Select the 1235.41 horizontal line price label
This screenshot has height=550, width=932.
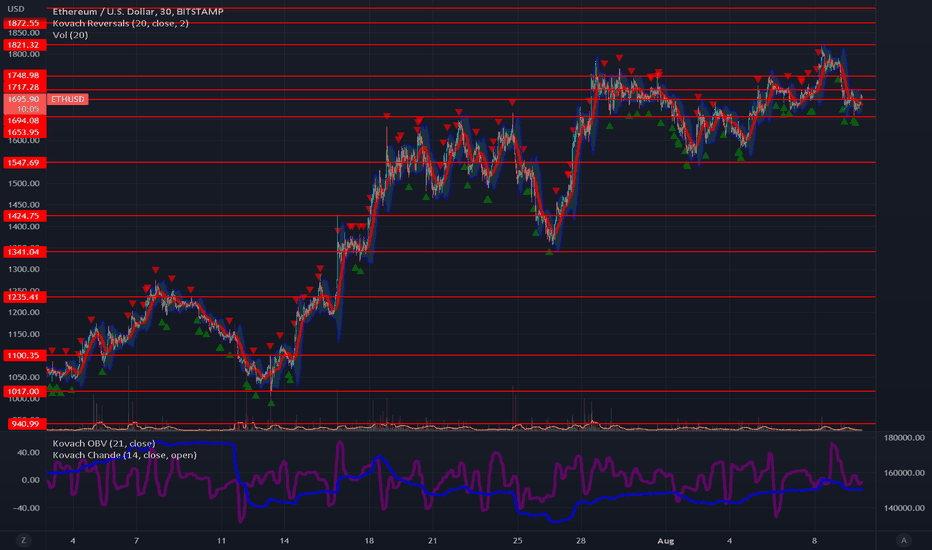point(24,297)
